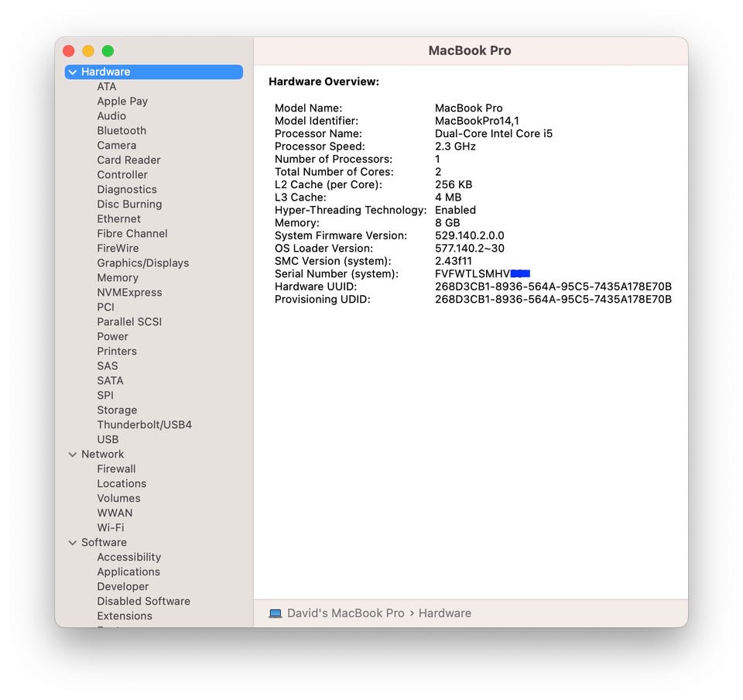Open Accessibility under Software
The image size is (743, 700).
(x=129, y=557)
